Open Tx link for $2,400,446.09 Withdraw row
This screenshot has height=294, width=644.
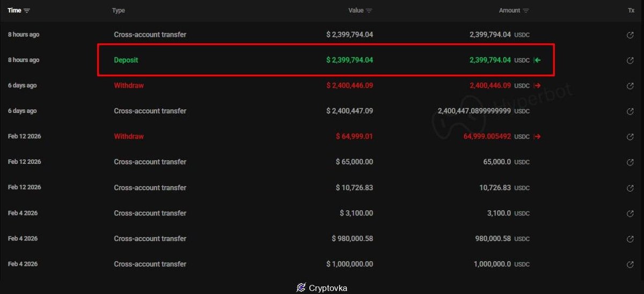coord(630,85)
